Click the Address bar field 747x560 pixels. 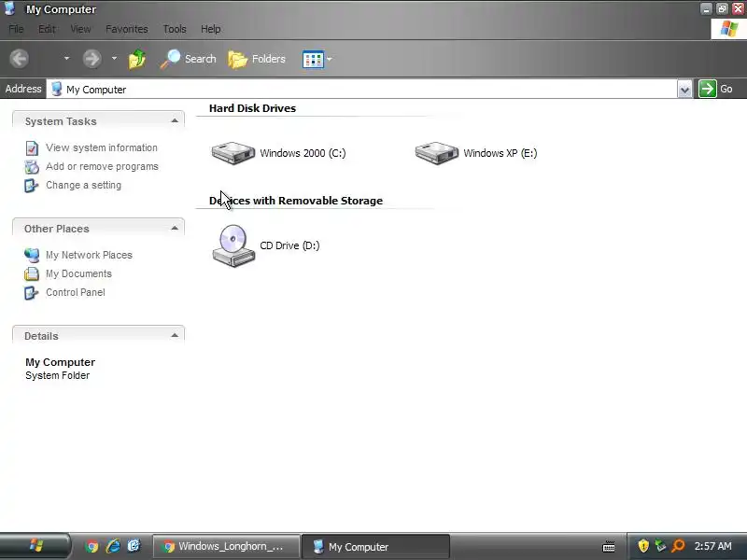tap(362, 89)
